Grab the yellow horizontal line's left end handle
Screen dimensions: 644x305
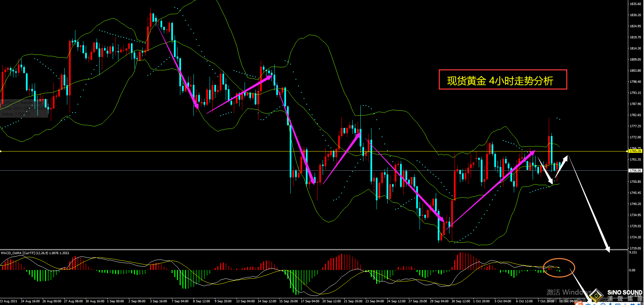click(x=1, y=151)
